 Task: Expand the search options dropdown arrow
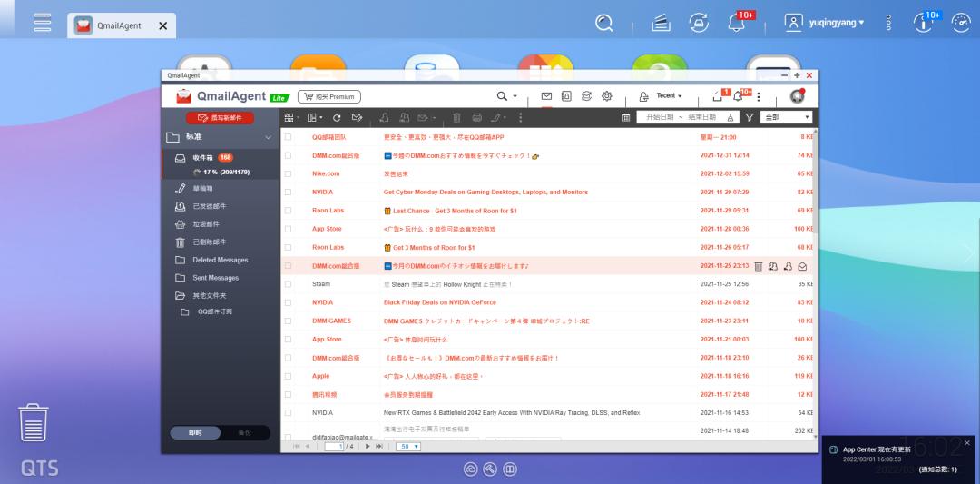[x=515, y=96]
